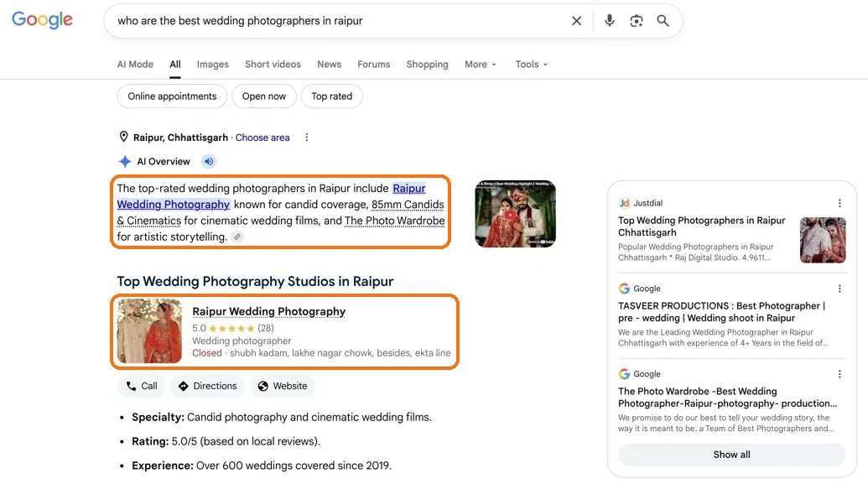Open the Short videos tab
This screenshot has height=484, width=868.
[x=273, y=65]
